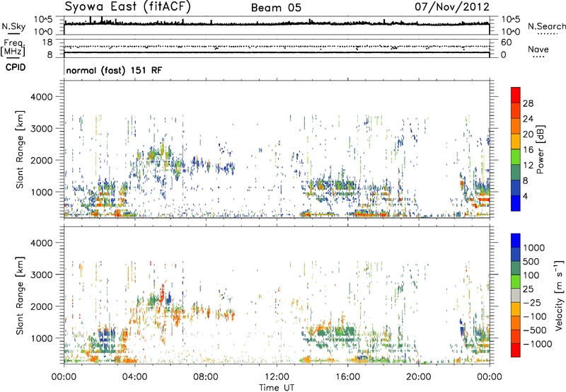566x392 pixels.
Task: Click the '2000' tick in the velocity panel
Action: (41, 306)
